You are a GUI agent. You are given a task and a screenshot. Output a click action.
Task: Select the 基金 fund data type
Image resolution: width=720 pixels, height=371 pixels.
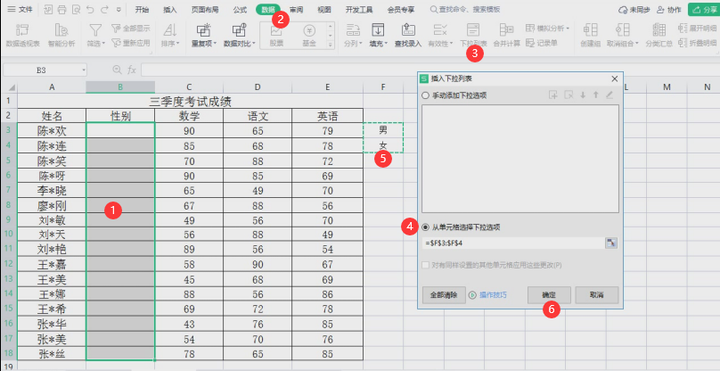(309, 35)
